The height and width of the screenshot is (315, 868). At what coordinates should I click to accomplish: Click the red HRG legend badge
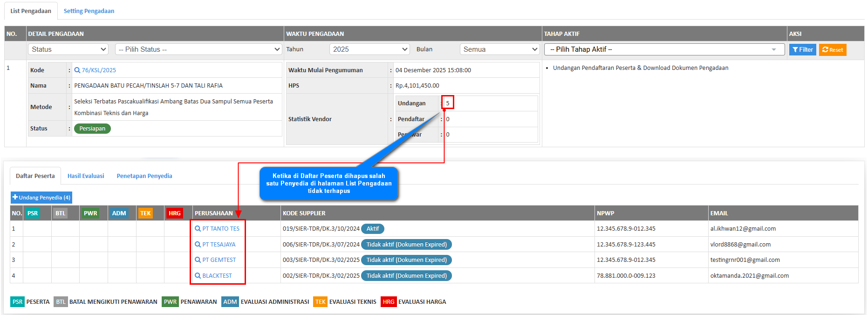(388, 302)
